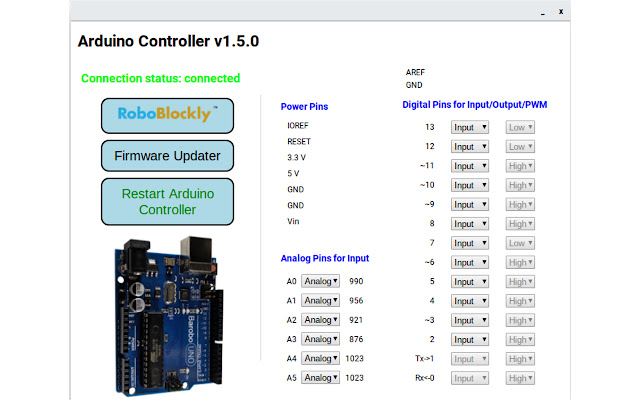Open Tx->1 pin mode dropdown

click(x=469, y=359)
